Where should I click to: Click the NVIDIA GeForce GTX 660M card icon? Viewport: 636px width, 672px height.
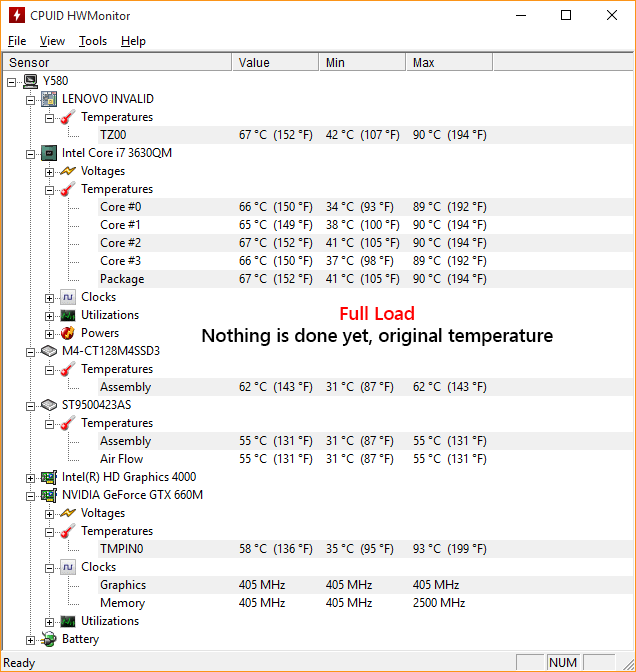click(x=49, y=495)
